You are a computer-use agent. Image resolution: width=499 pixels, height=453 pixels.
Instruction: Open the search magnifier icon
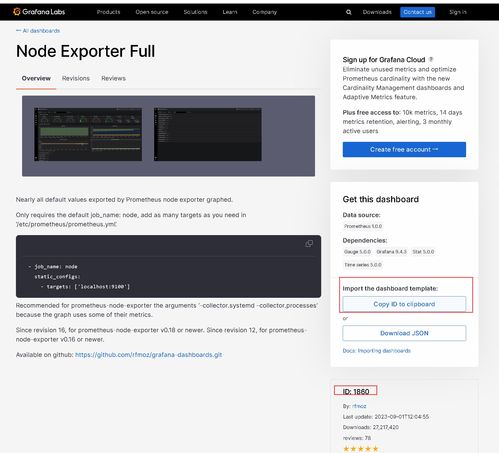[348, 12]
